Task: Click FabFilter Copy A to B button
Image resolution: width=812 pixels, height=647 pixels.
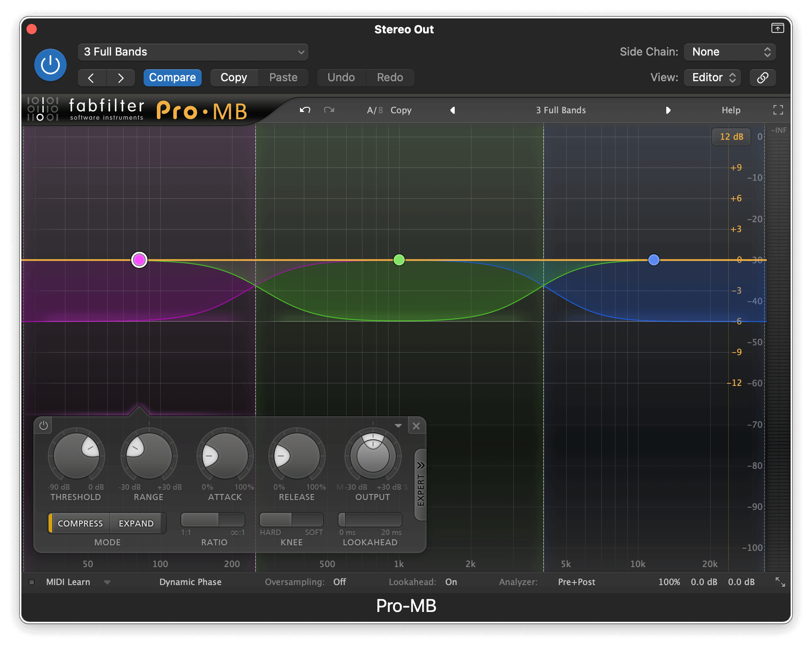Action: pyautogui.click(x=401, y=110)
